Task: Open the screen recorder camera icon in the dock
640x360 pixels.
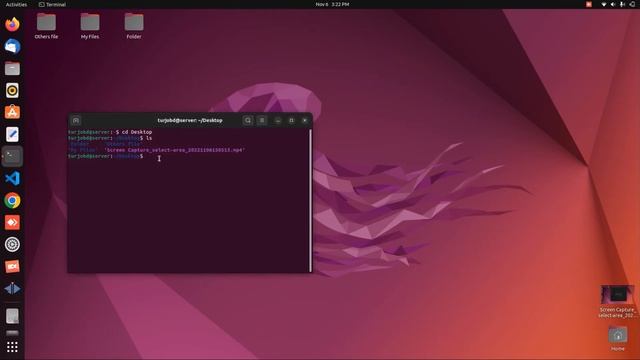Action: 12,267
